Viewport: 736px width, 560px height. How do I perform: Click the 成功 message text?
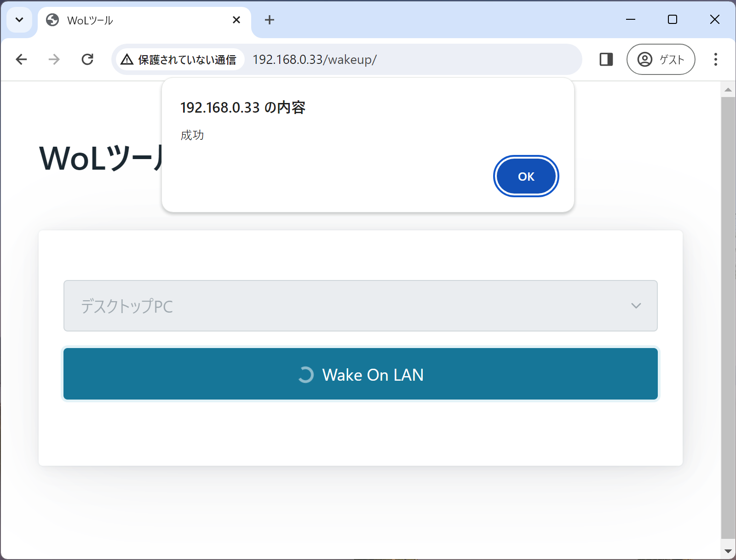192,135
